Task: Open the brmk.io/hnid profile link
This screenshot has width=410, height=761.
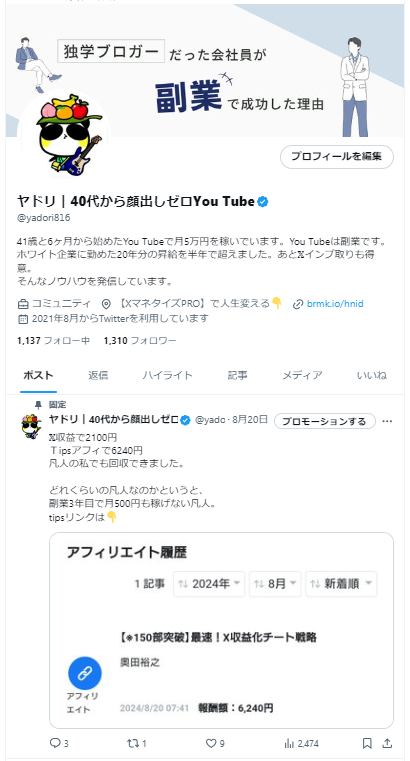Action: pyautogui.click(x=335, y=304)
